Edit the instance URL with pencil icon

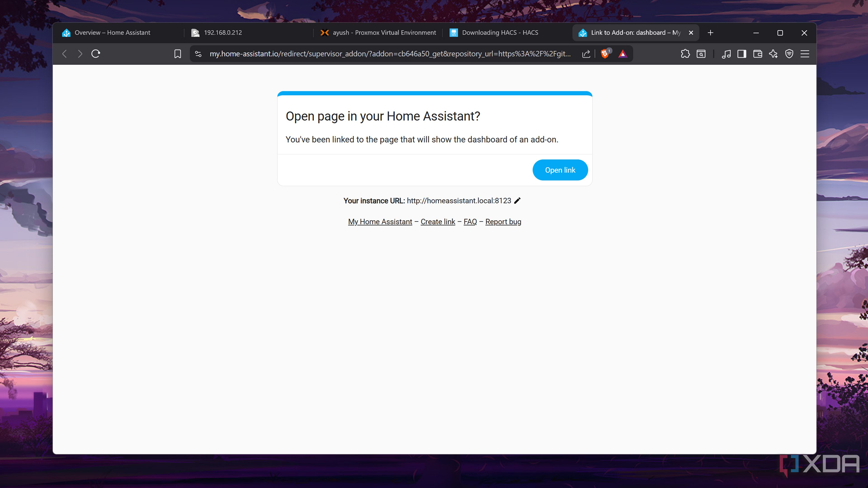point(518,201)
